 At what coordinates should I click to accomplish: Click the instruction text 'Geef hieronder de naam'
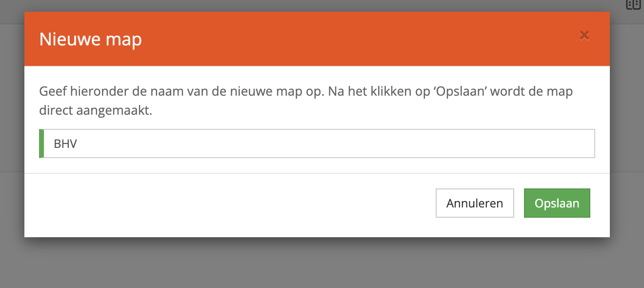coord(121,91)
